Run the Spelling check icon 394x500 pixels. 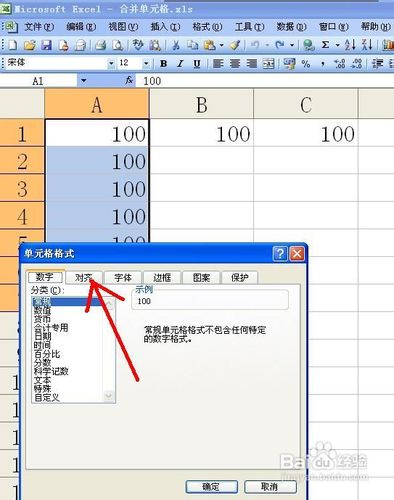click(x=138, y=45)
